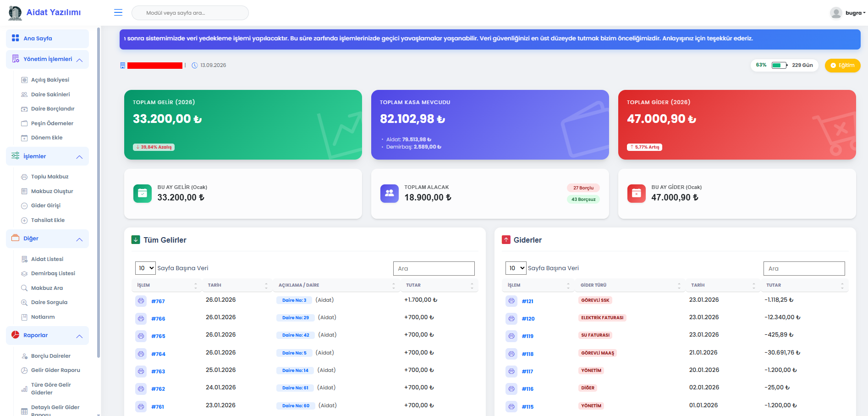This screenshot has height=416, width=868.
Task: Click the 63% subscription battery indicator
Action: coord(779,65)
